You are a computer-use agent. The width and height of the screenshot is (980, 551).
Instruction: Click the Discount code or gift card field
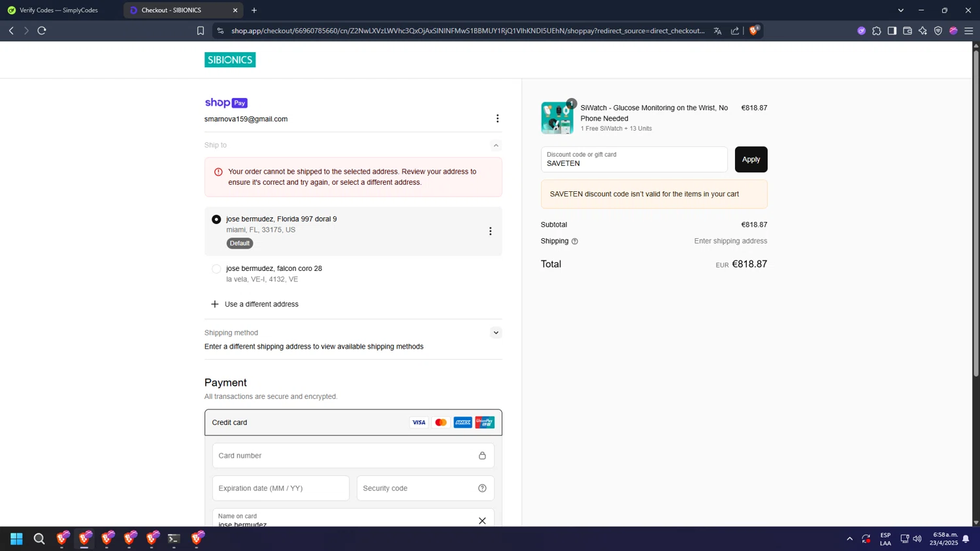coord(634,159)
